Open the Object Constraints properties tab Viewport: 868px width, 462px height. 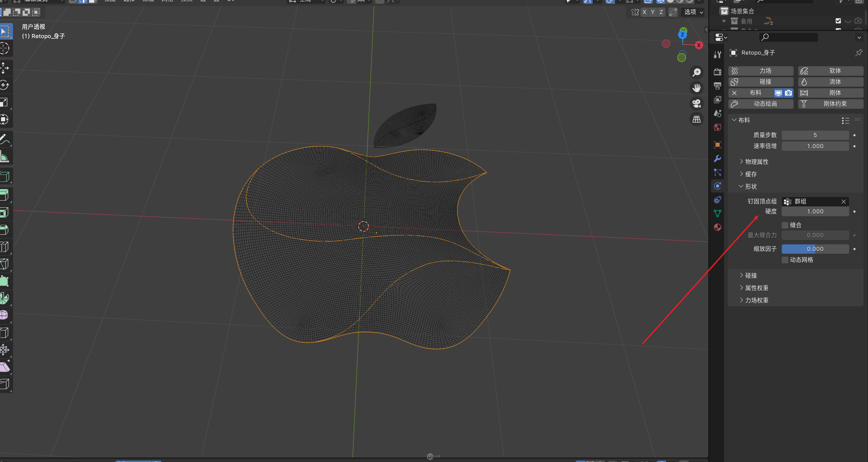[718, 200]
